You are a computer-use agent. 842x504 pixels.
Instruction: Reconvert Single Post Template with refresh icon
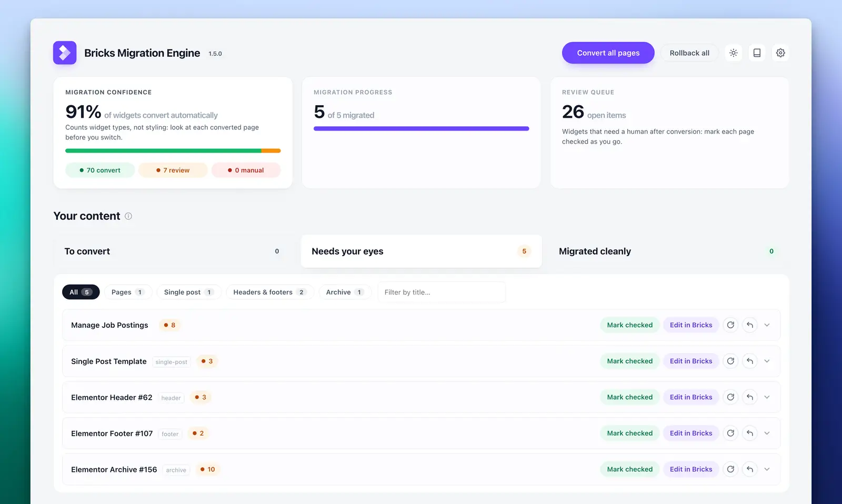click(x=730, y=361)
